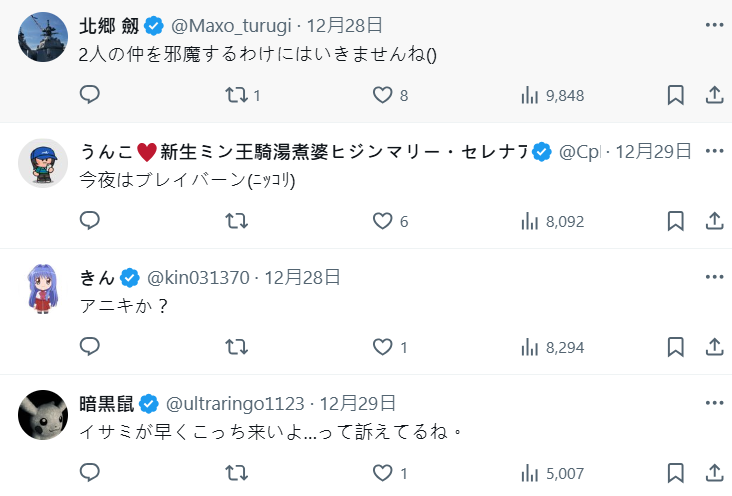Open more options on うんこ's tweet

[x=714, y=150]
